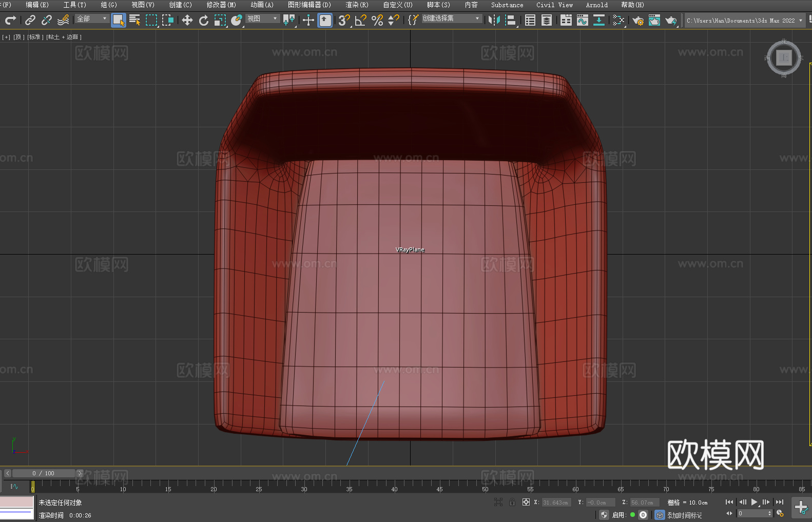This screenshot has height=522, width=812.
Task: Open 创建选择集 named selection dropdown
Action: [452, 18]
